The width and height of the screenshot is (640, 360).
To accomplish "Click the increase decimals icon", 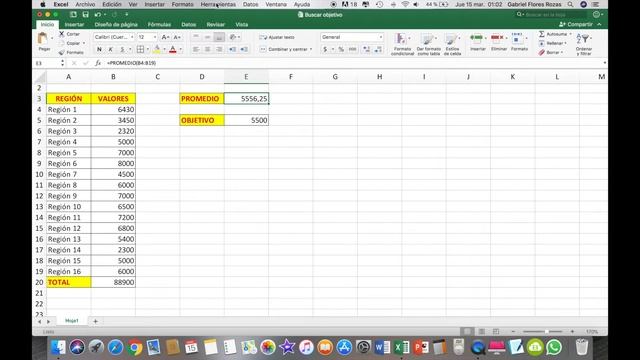I will pos(366,49).
